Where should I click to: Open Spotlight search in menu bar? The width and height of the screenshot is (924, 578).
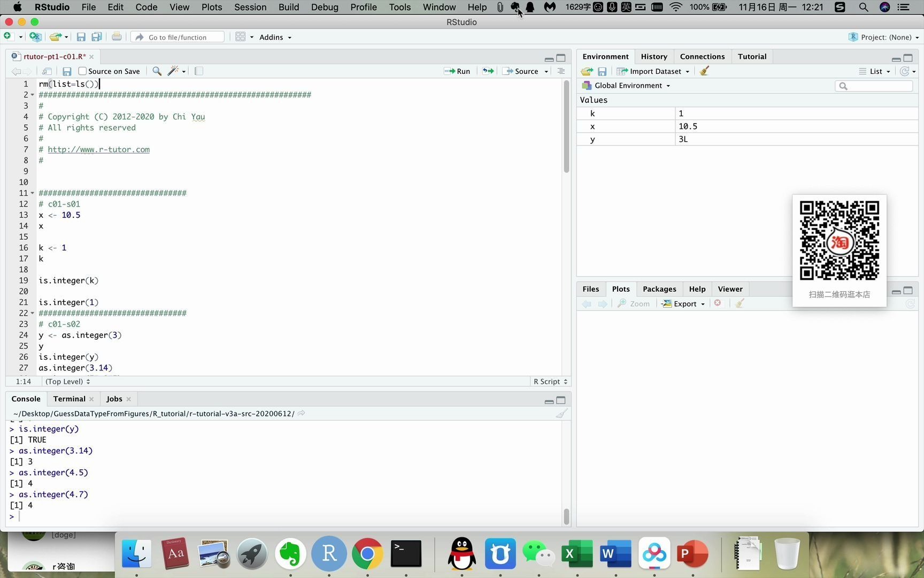(863, 7)
